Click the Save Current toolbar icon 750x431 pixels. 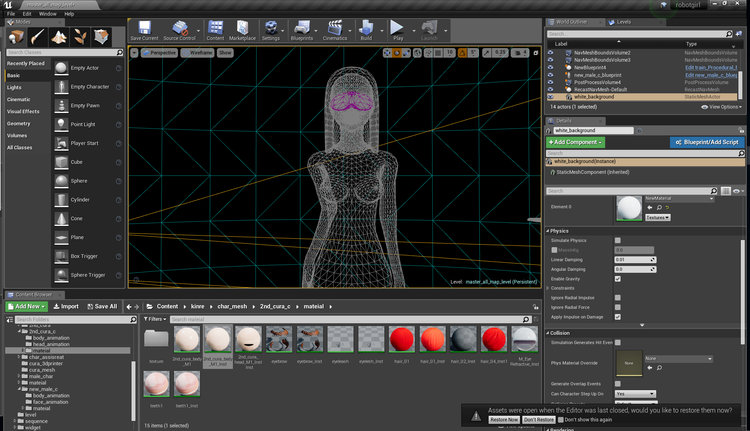[144, 28]
